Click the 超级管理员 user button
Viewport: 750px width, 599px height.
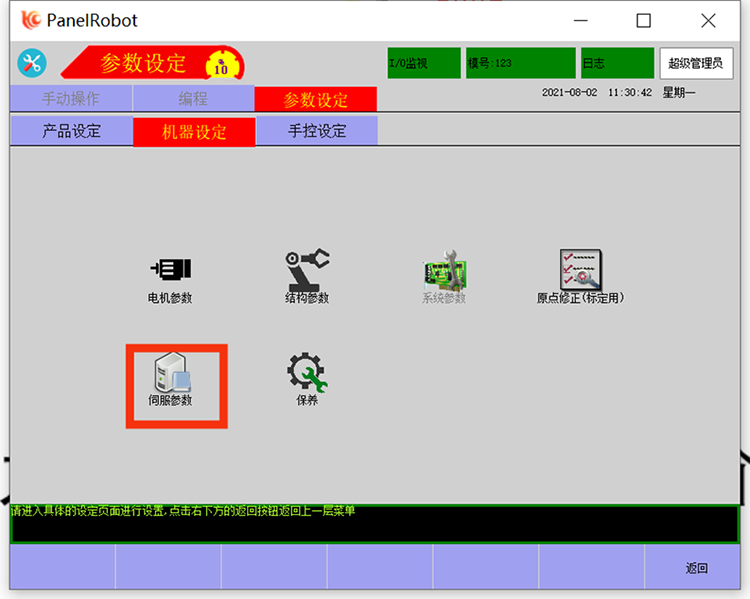(x=695, y=63)
